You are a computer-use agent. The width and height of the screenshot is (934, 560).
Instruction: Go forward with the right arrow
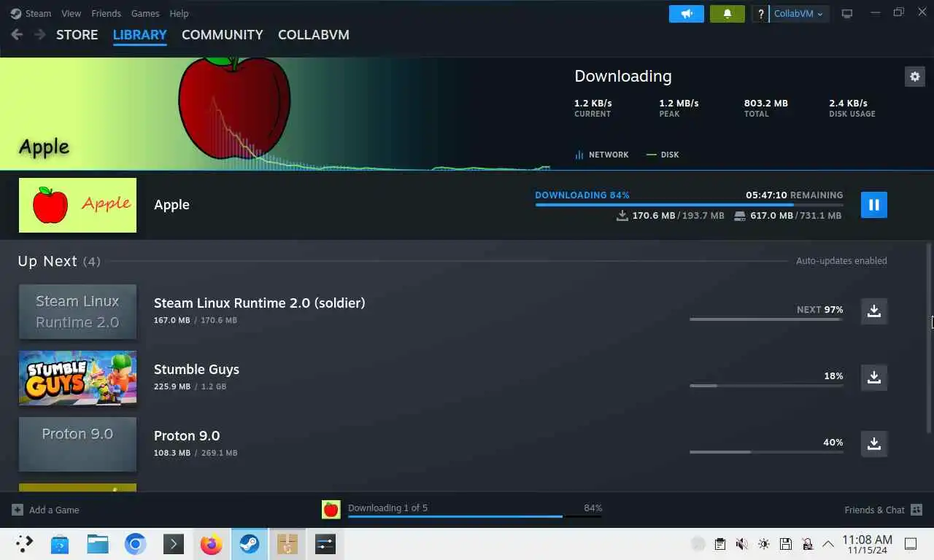click(x=40, y=34)
